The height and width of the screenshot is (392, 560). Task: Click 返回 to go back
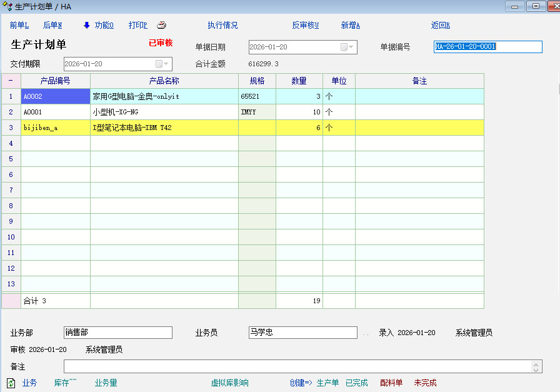point(441,26)
